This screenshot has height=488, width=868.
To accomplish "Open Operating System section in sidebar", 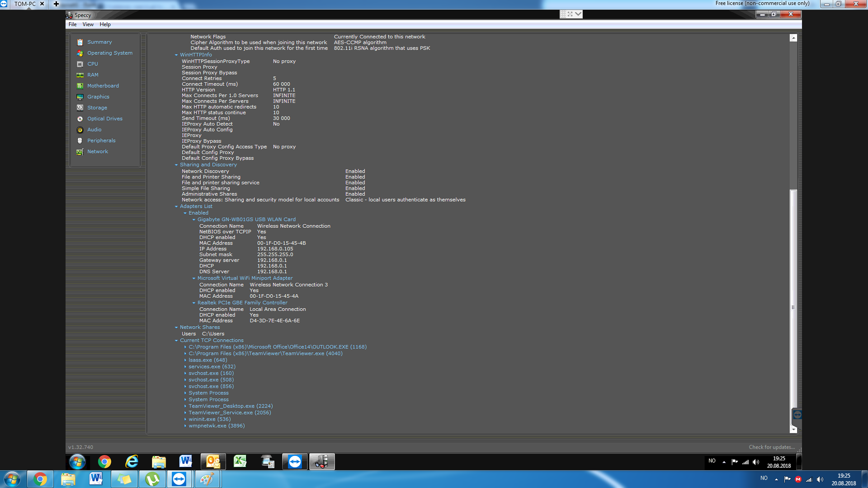I will click(110, 53).
